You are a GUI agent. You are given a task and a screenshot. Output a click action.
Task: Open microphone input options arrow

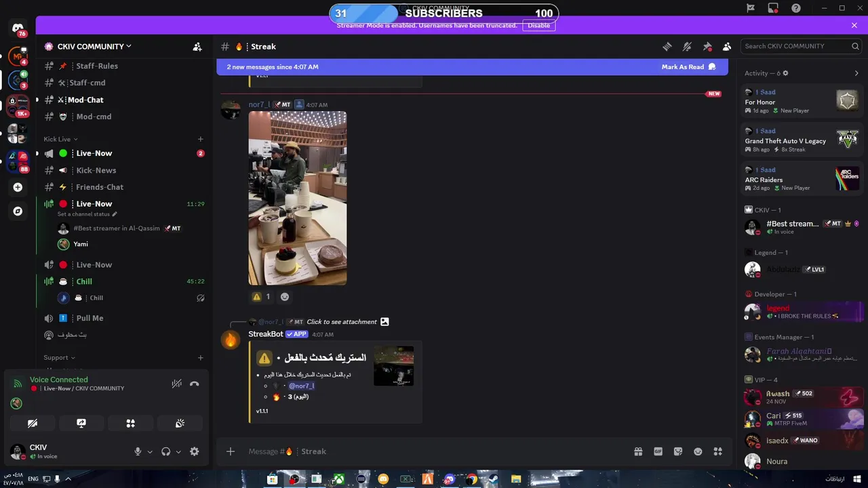coord(150,452)
